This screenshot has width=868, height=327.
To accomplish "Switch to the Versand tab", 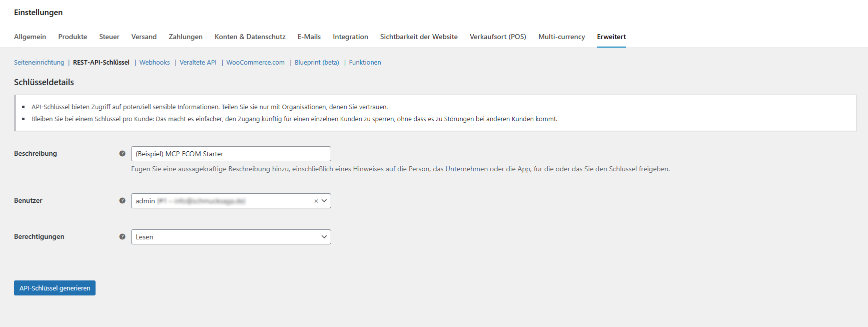I will 144,37.
